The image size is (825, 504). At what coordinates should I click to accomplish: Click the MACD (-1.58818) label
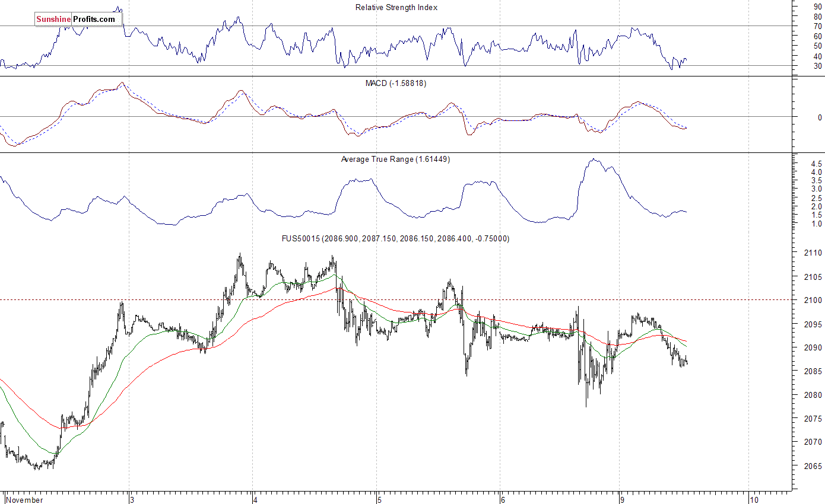(395, 84)
